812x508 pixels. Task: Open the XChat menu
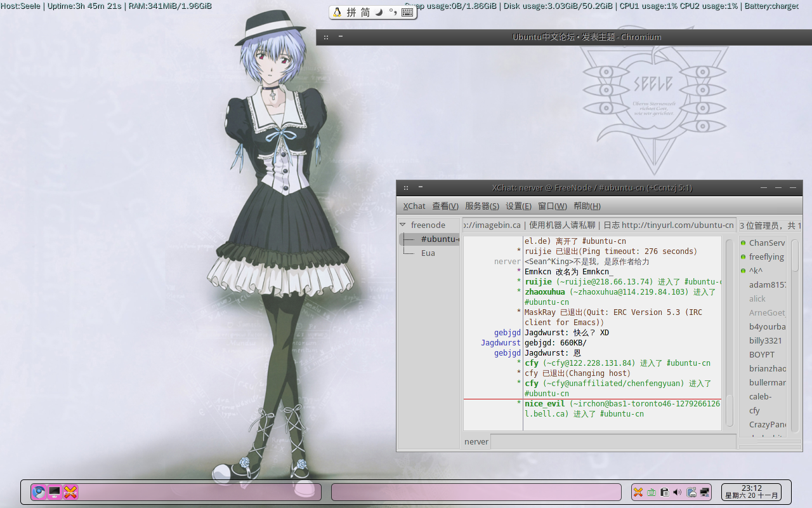(x=414, y=206)
